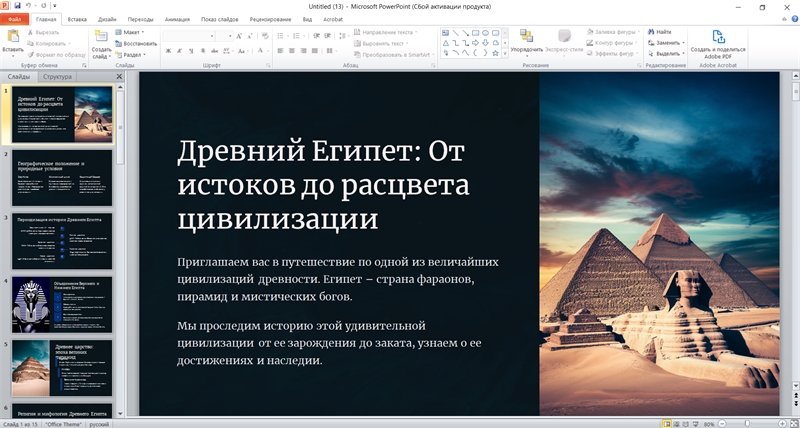Open the font size combo box

click(x=224, y=36)
